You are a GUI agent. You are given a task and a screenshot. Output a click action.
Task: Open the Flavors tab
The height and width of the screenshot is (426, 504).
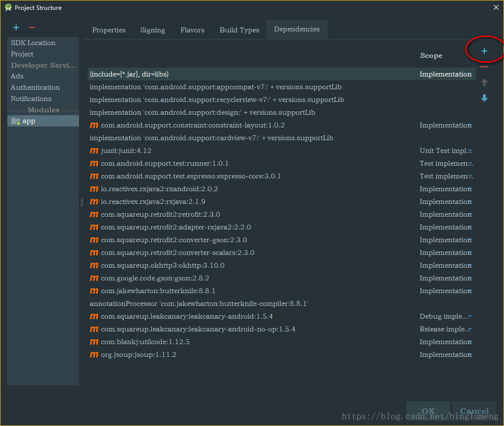click(x=192, y=30)
